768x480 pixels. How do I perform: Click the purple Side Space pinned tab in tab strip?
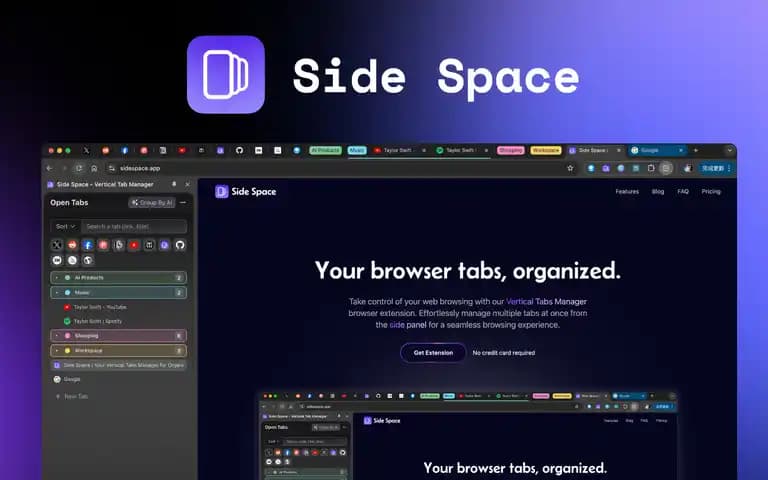tap(220, 150)
